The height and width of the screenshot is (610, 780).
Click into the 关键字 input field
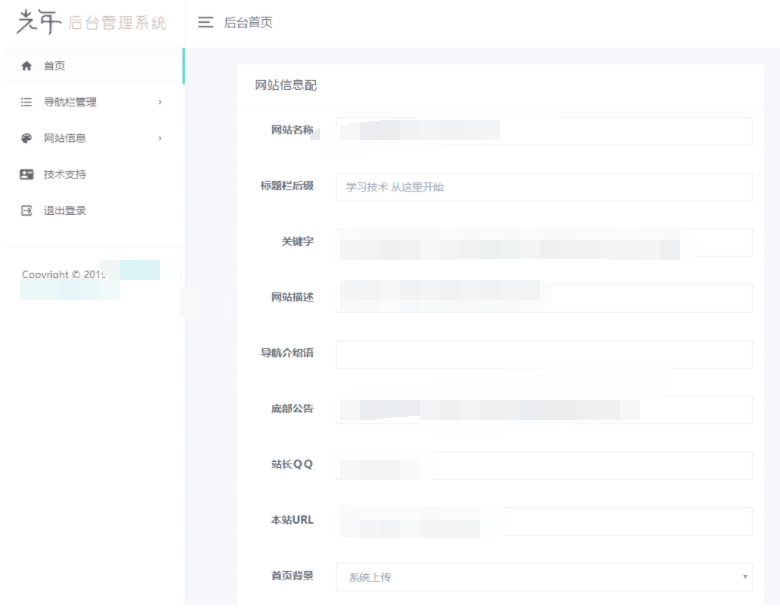click(x=543, y=243)
